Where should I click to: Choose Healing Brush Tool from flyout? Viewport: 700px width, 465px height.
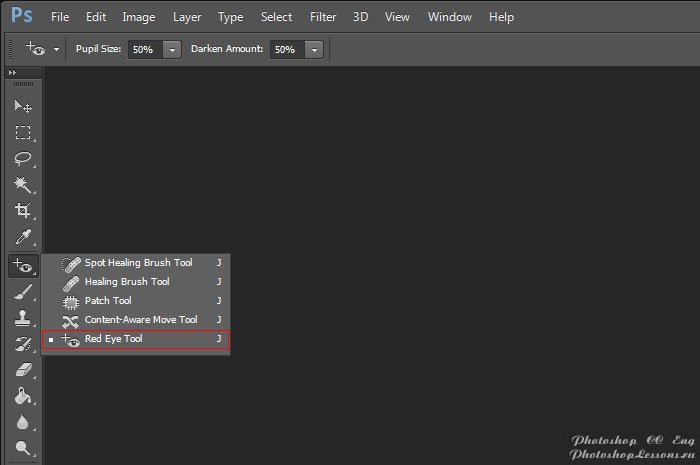(126, 282)
